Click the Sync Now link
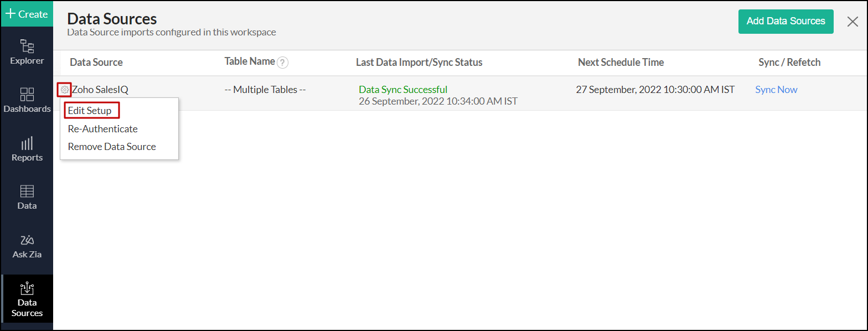This screenshot has width=868, height=331. point(776,90)
